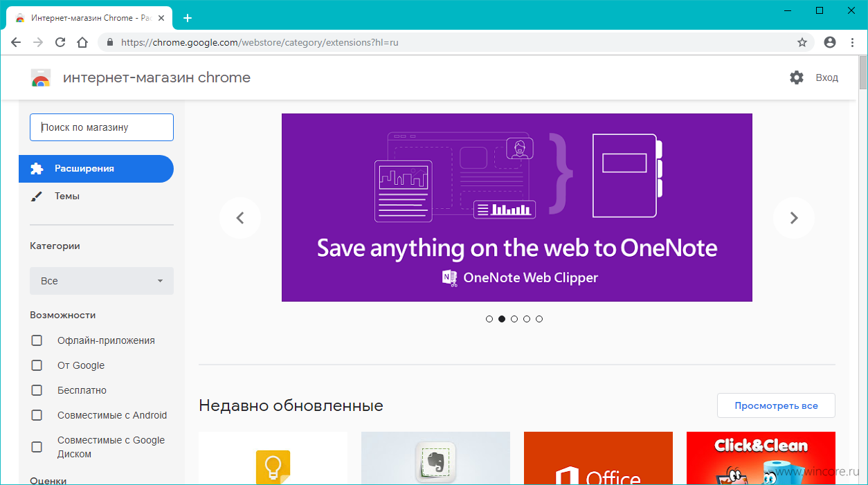The width and height of the screenshot is (868, 485).
Task: Open store settings gear icon
Action: pos(797,77)
